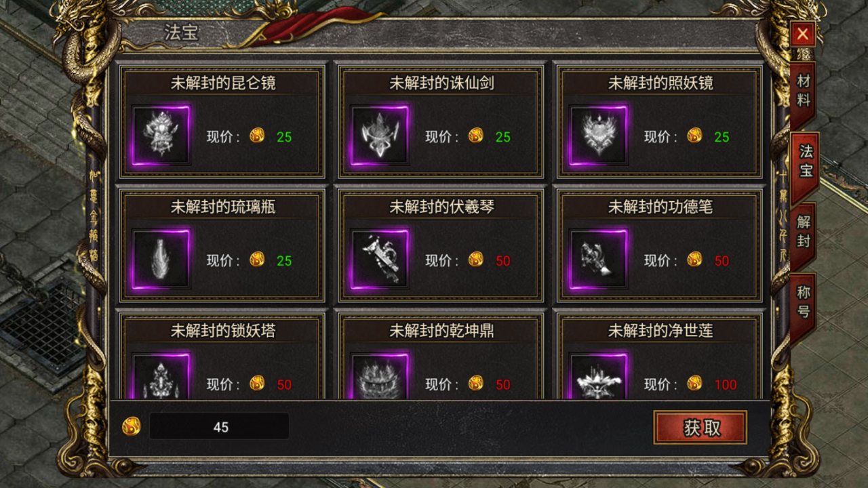This screenshot has height=488, width=868.
Task: Select the 昆仑镜 item icon
Action: (x=161, y=135)
